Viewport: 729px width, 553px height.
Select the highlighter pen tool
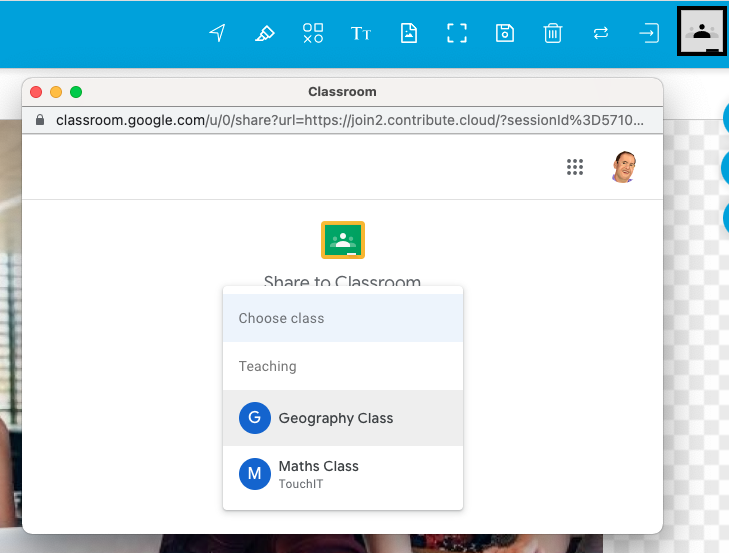265,33
